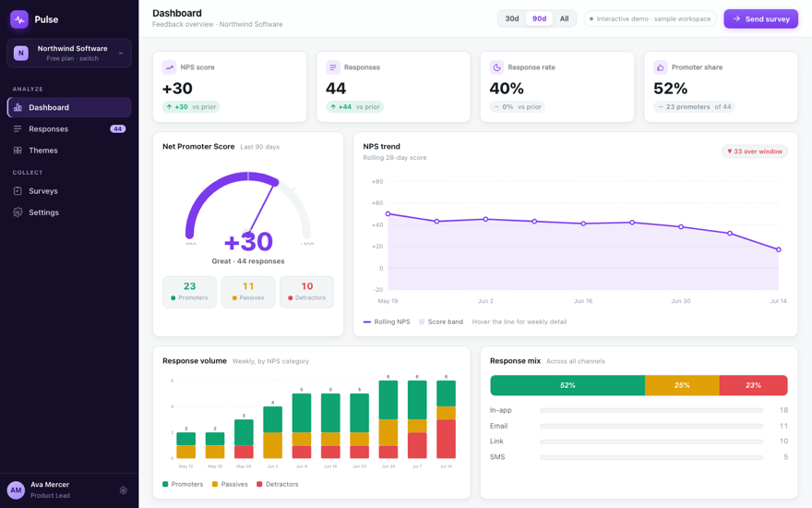Image resolution: width=812 pixels, height=508 pixels.
Task: Click the Ava Mercer profile name
Action: [50, 484]
